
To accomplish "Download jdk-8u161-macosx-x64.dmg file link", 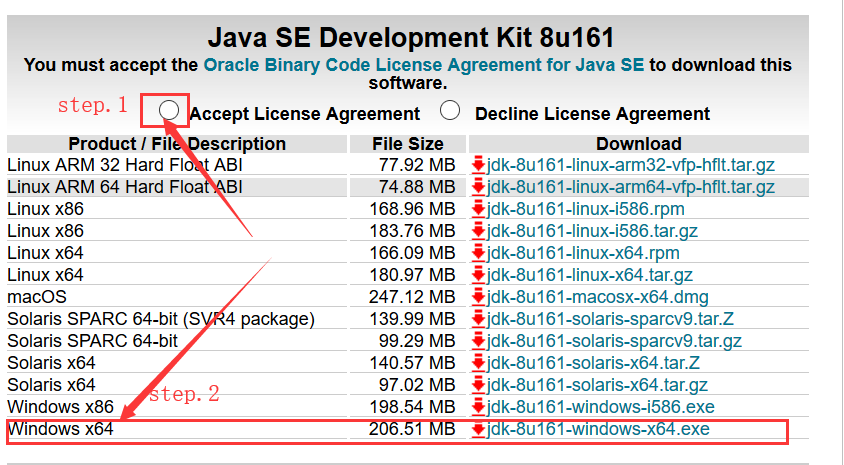I will [x=598, y=296].
